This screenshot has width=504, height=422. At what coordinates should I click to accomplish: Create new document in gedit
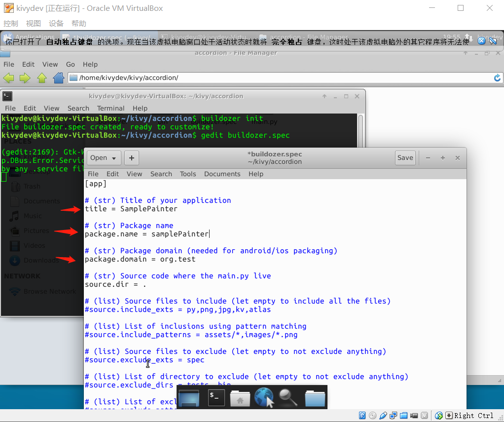click(132, 158)
